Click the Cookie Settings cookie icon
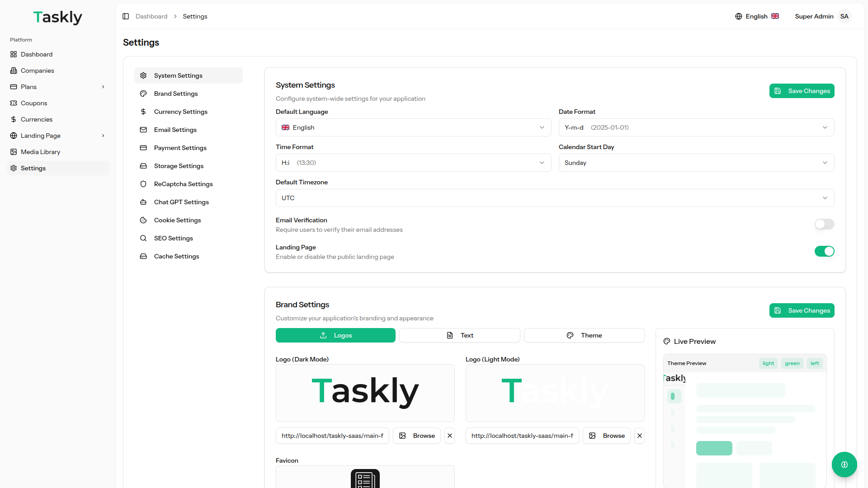The height and width of the screenshot is (488, 868). [x=143, y=220]
